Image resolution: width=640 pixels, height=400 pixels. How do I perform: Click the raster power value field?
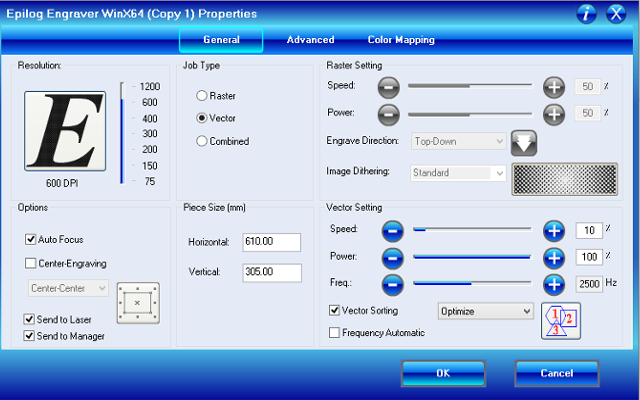587,113
